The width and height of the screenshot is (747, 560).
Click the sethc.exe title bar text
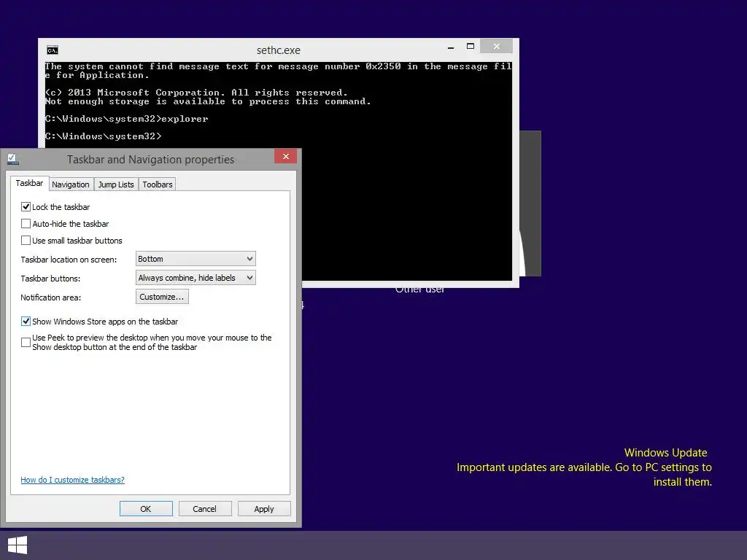pyautogui.click(x=278, y=50)
